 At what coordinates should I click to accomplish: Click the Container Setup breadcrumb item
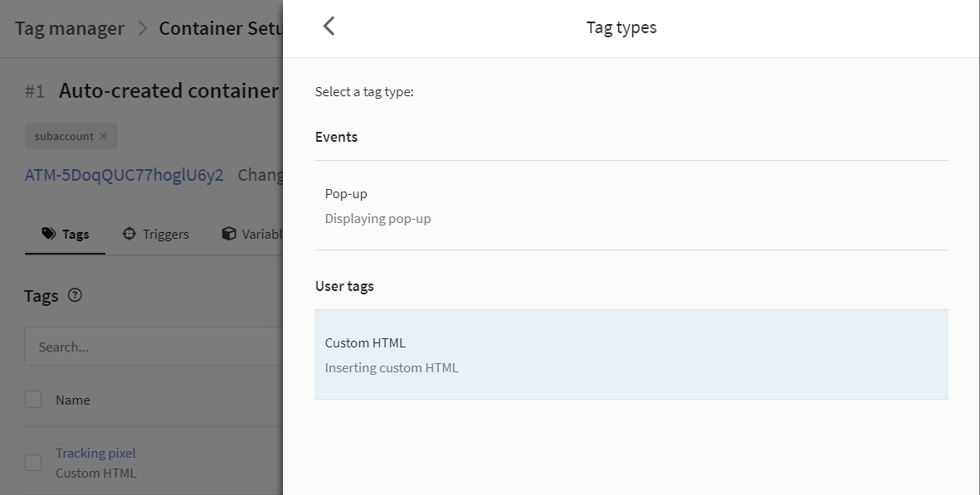point(221,28)
